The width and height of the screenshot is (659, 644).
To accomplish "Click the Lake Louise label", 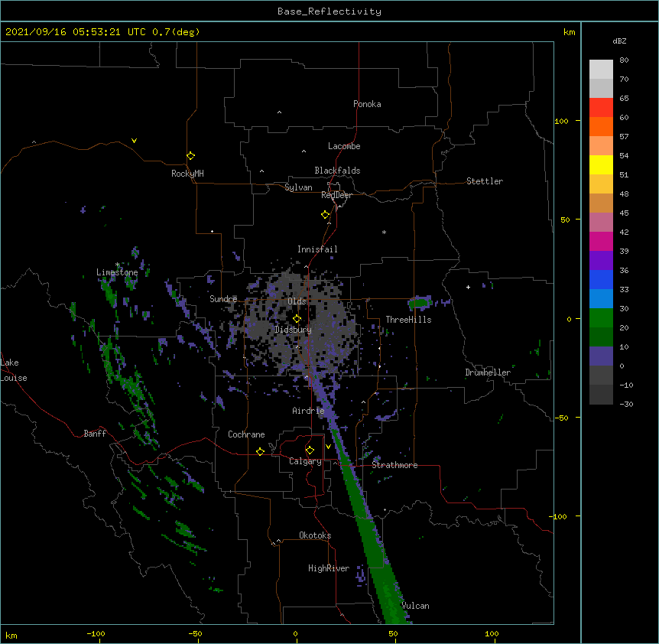I will 14,370.
